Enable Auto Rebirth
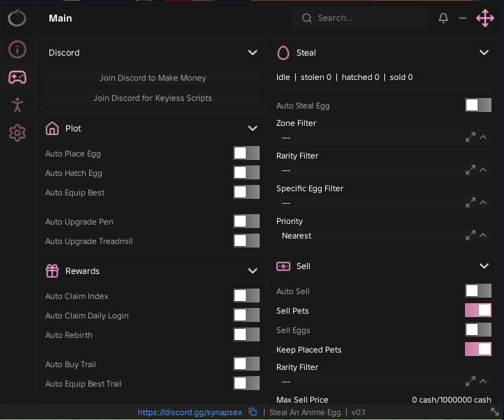Viewport: 504px width, 420px height. click(246, 334)
